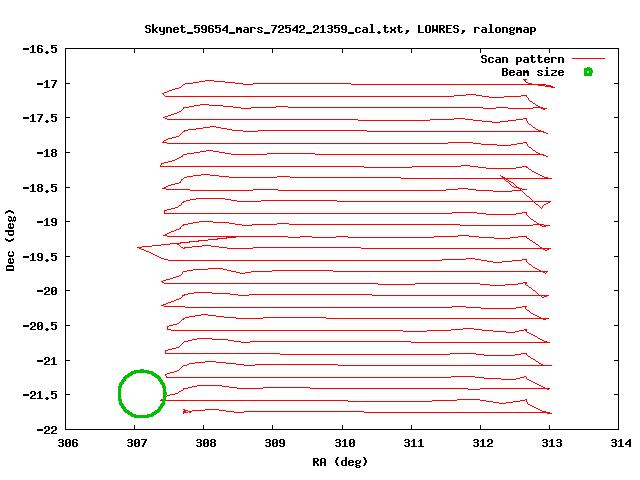640x480 pixels.
Task: Click the 313 x-axis tick label
Action: coord(552,443)
